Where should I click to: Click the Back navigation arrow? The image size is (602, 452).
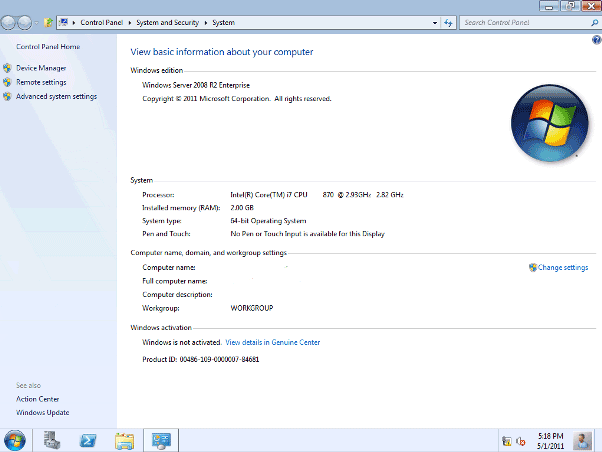[8, 23]
